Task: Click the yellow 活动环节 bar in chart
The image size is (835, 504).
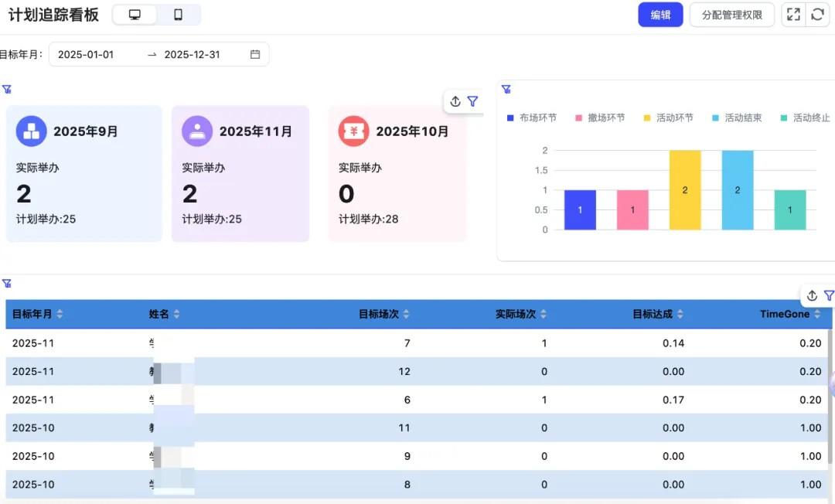Action: tap(684, 188)
